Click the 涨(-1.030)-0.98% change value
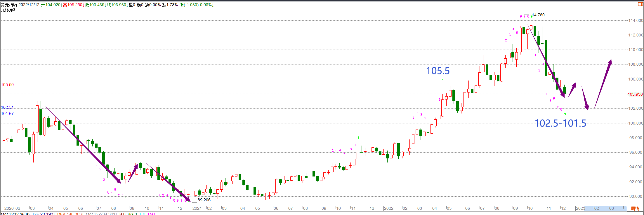644x215 pixels. [197, 5]
